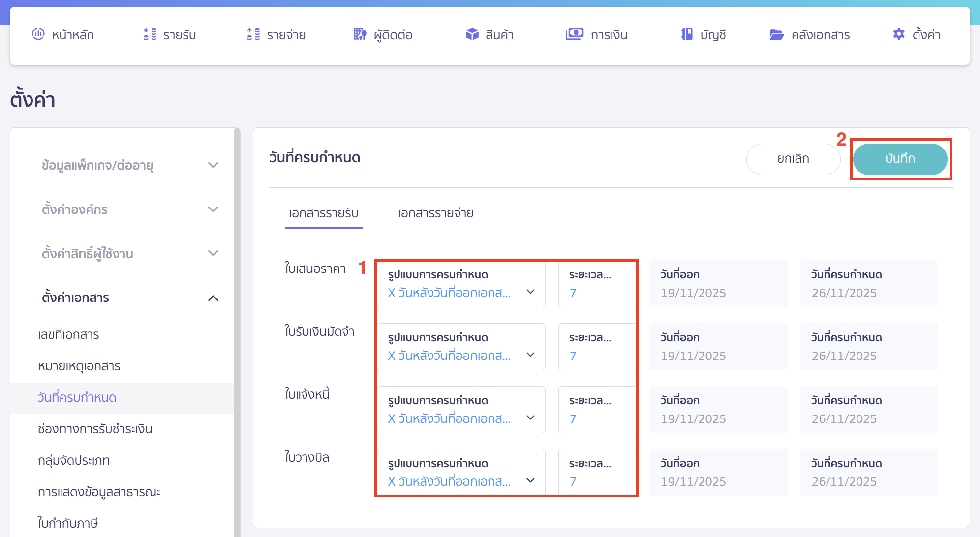
Task: Click the คลังเอกสาร folder icon
Action: point(776,34)
